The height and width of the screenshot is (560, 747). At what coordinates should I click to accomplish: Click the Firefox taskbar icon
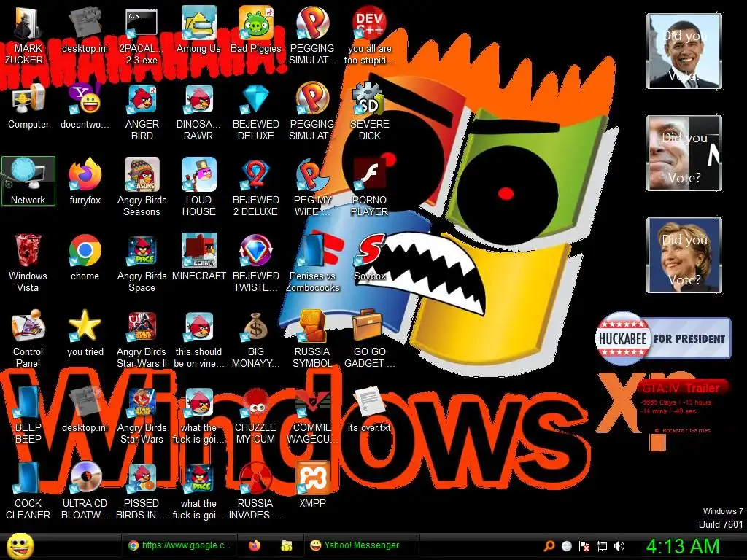(x=255, y=545)
